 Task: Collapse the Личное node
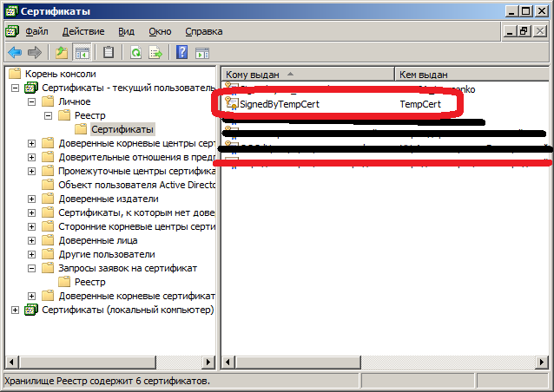pyautogui.click(x=31, y=101)
